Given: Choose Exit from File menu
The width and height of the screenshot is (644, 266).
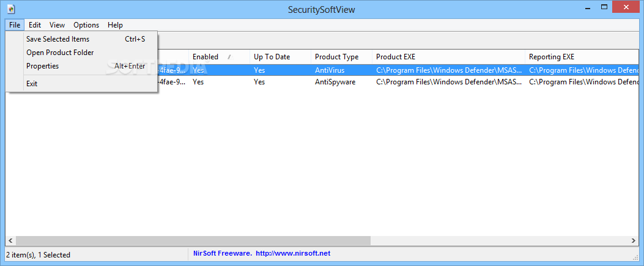Looking at the screenshot, I should [82, 84].
